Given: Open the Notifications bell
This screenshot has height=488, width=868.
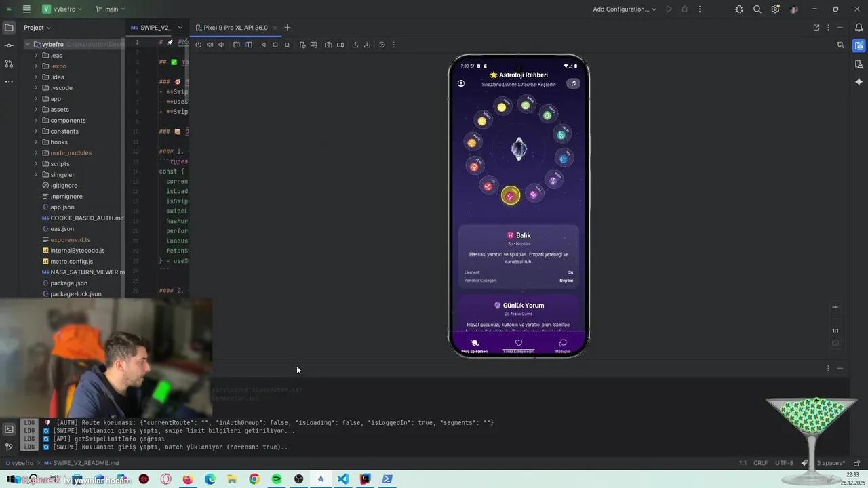Looking at the screenshot, I should point(859,28).
